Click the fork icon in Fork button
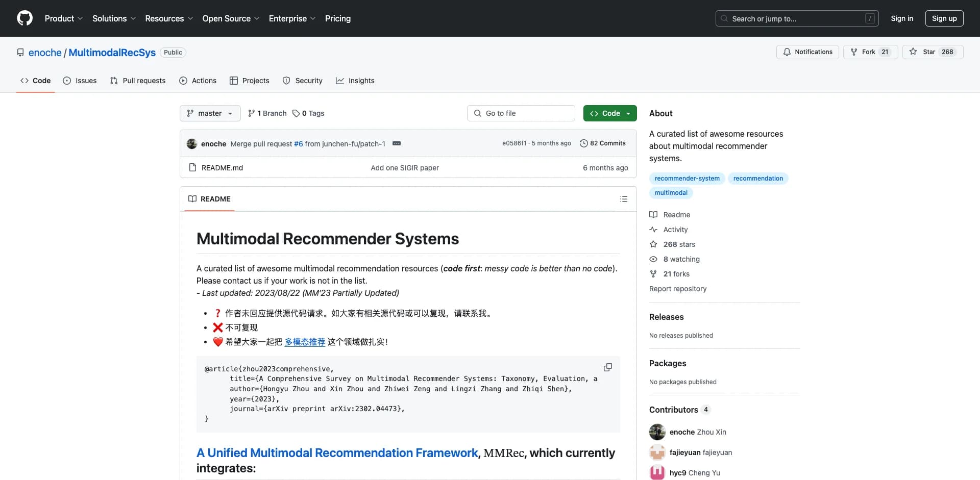 (x=854, y=52)
